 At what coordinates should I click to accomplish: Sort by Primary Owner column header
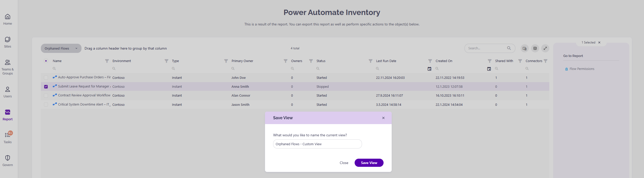pyautogui.click(x=242, y=61)
